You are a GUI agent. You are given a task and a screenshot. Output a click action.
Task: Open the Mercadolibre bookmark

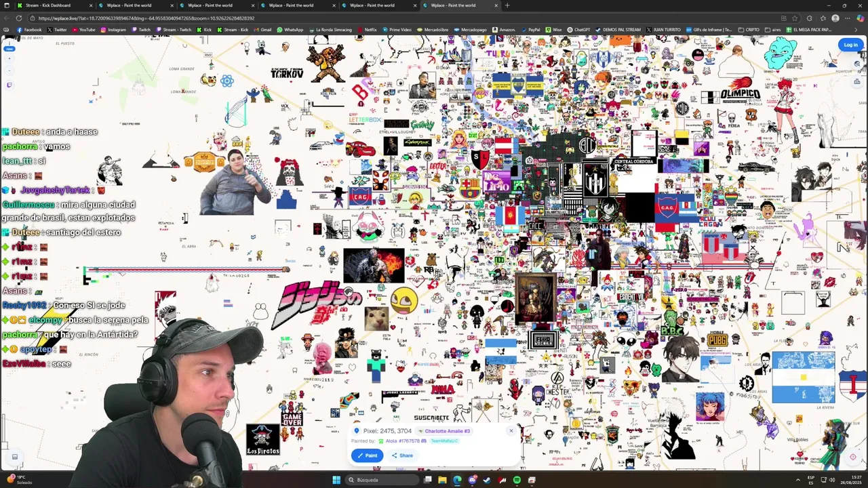(432, 30)
